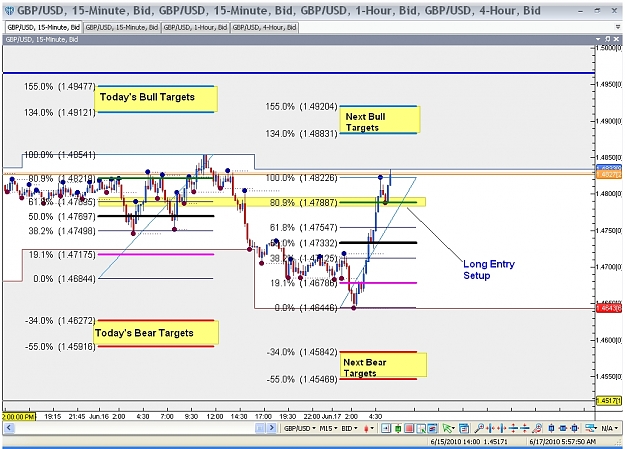Click second horizontal expand bars icon
The width and height of the screenshot is (625, 449).
(x=502, y=429)
